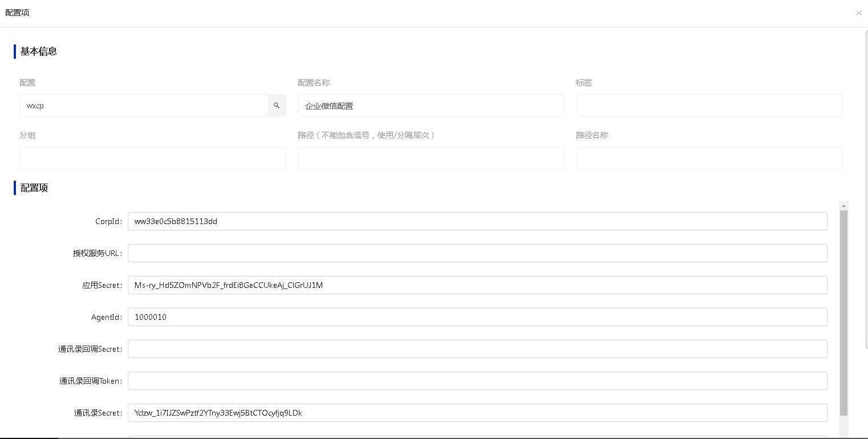
Task: Focus the 路径 input field
Action: click(x=431, y=158)
